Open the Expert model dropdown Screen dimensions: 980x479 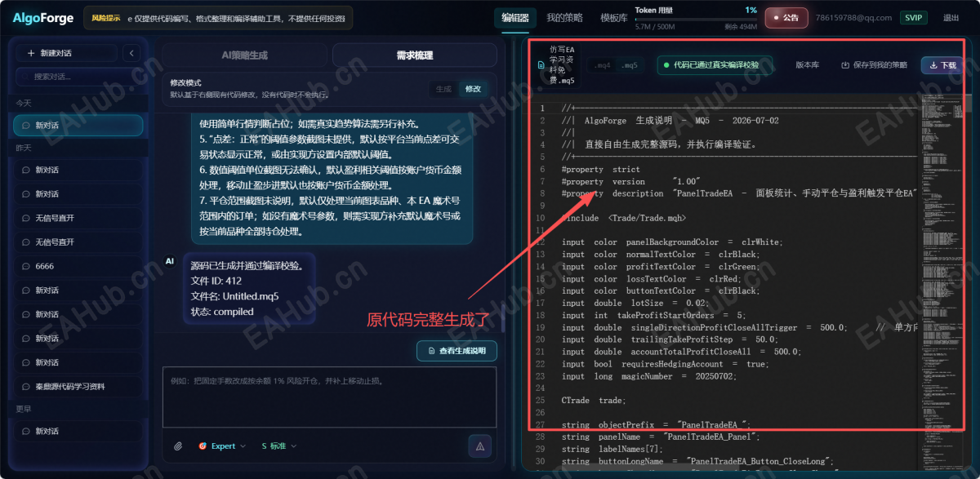[x=222, y=446]
